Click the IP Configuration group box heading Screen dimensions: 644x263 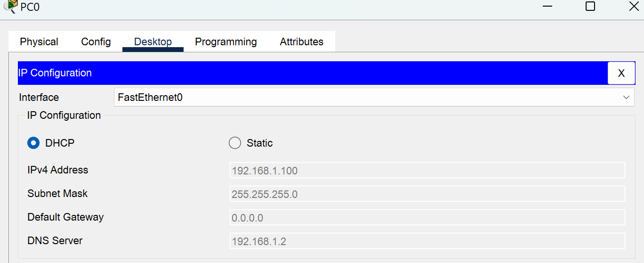point(64,115)
